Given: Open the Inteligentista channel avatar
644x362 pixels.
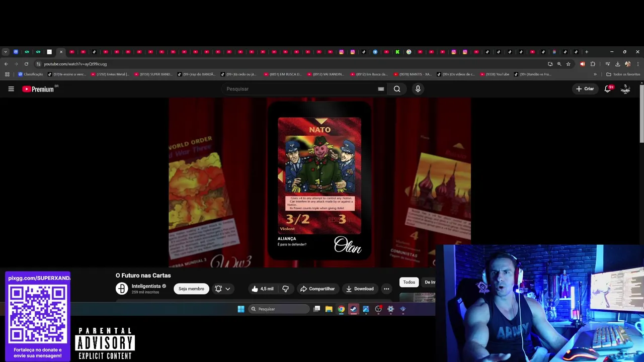Looking at the screenshot, I should tap(122, 289).
